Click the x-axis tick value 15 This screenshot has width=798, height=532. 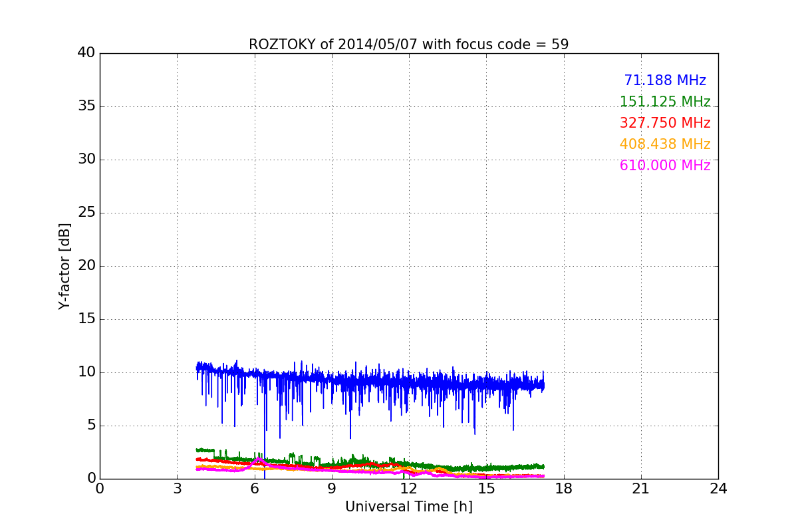486,489
